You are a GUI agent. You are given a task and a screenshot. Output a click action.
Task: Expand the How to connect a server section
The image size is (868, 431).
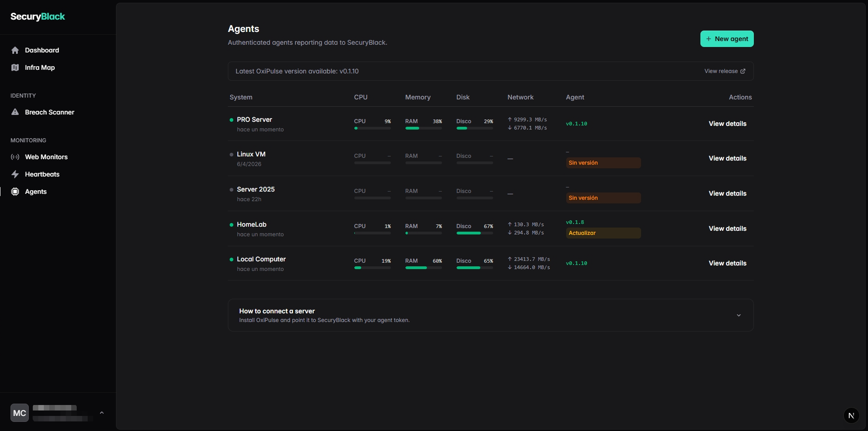(x=739, y=315)
